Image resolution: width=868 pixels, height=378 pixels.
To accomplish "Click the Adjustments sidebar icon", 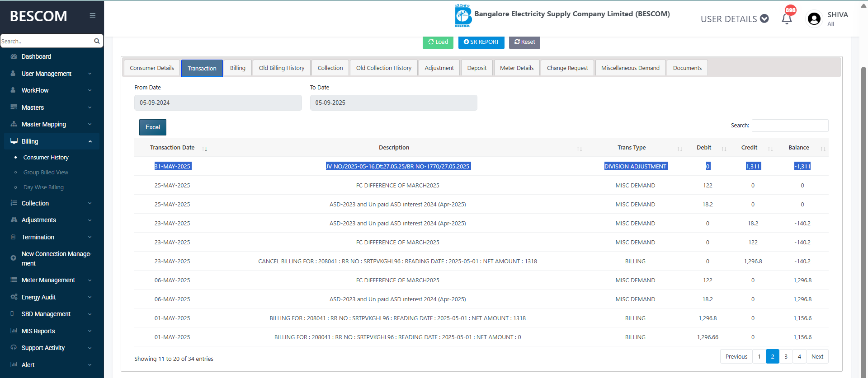I will [14, 220].
